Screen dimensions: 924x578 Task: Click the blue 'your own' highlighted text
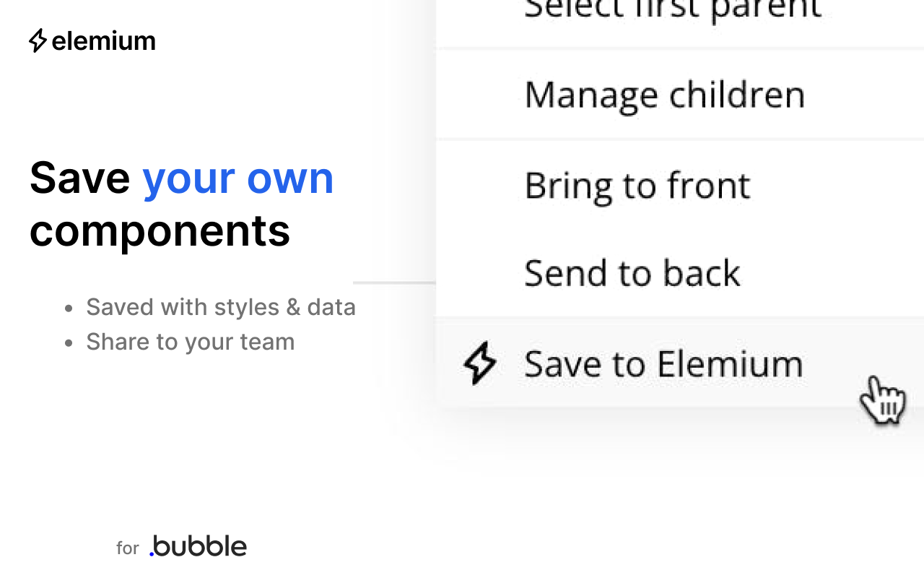[x=238, y=177]
